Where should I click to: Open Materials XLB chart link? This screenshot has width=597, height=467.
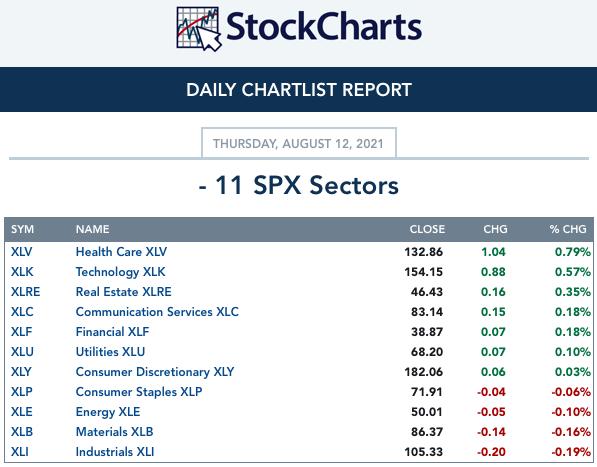tap(114, 432)
